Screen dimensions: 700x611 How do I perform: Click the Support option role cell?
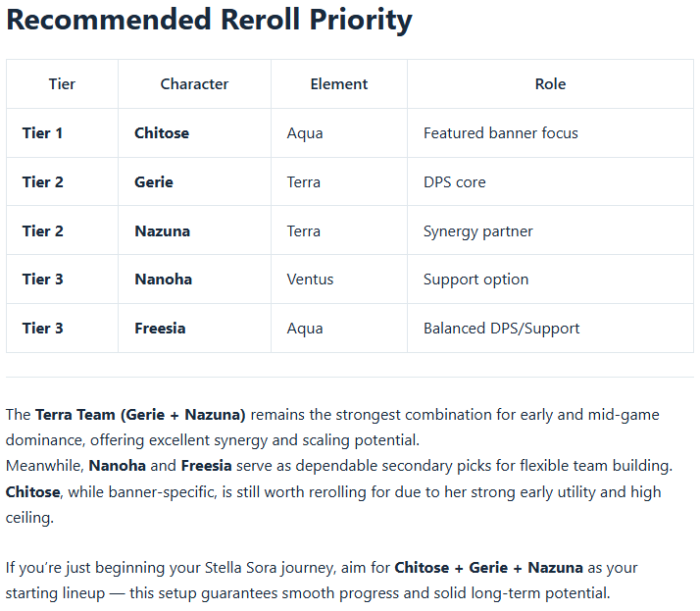(475, 280)
